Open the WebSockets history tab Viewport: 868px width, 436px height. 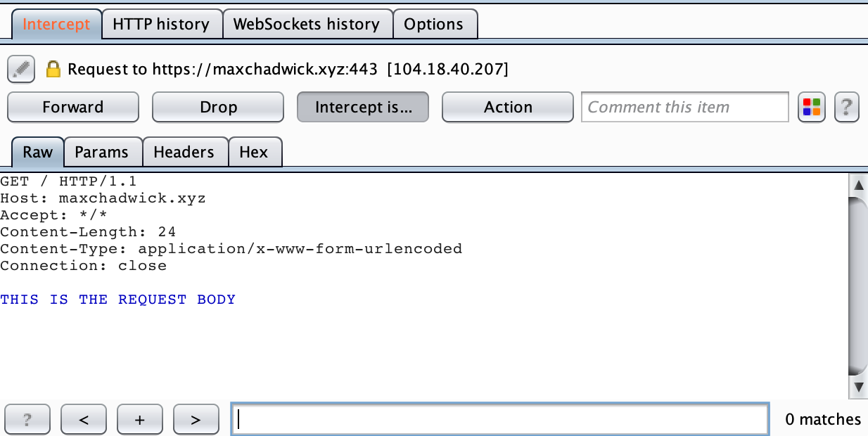click(x=307, y=24)
